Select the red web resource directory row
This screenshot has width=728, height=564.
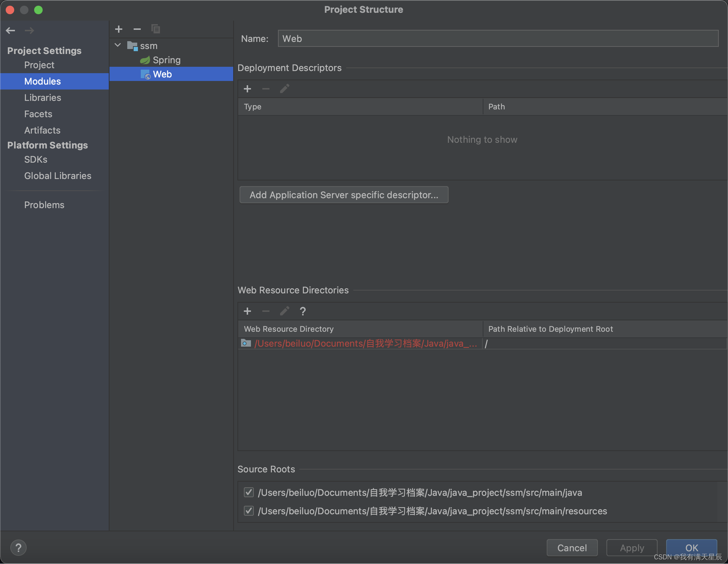(365, 343)
